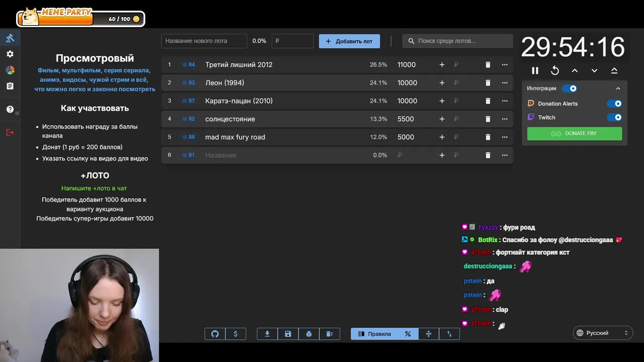Viewport: 644px width, 362px height.
Task: Open more options for empty lot #81
Action: pos(505,155)
